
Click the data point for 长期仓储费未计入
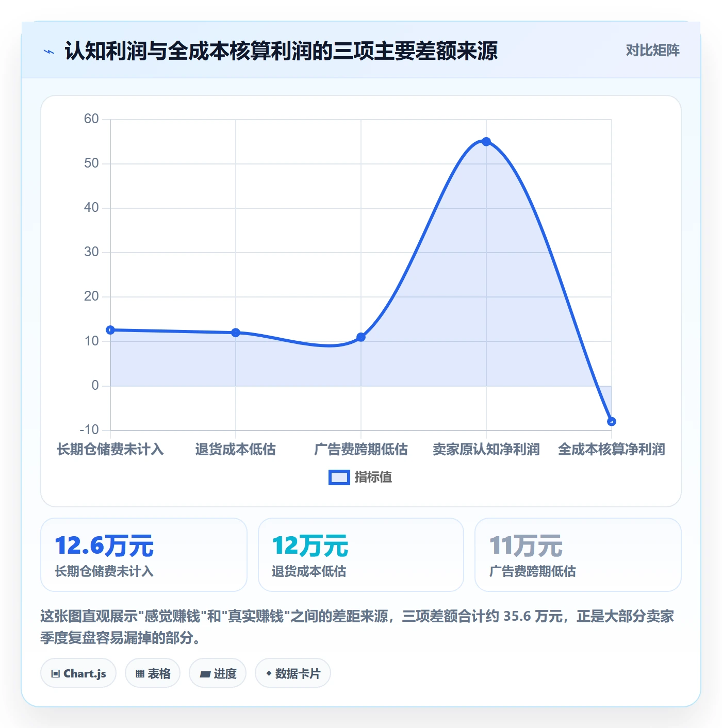[x=110, y=330]
